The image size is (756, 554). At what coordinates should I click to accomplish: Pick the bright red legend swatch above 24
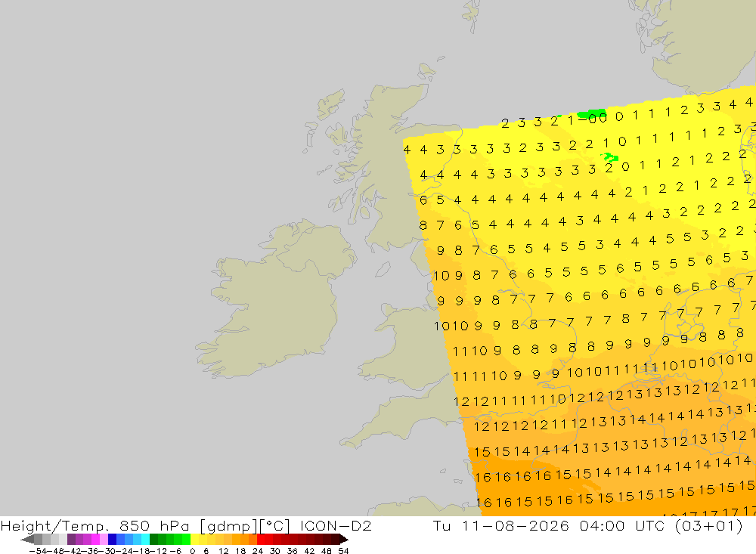point(261,540)
